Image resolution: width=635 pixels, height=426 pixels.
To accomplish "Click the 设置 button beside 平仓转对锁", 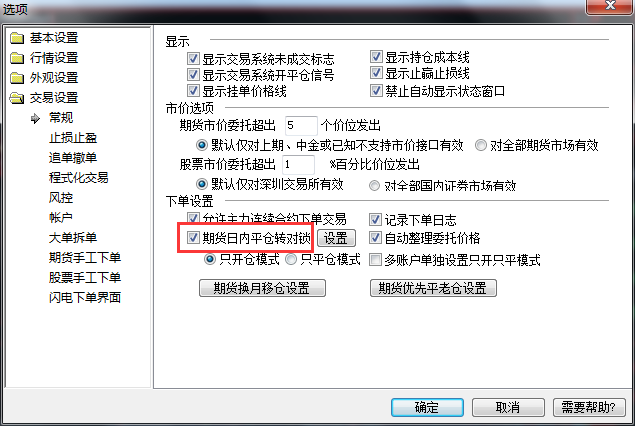I will [x=336, y=238].
